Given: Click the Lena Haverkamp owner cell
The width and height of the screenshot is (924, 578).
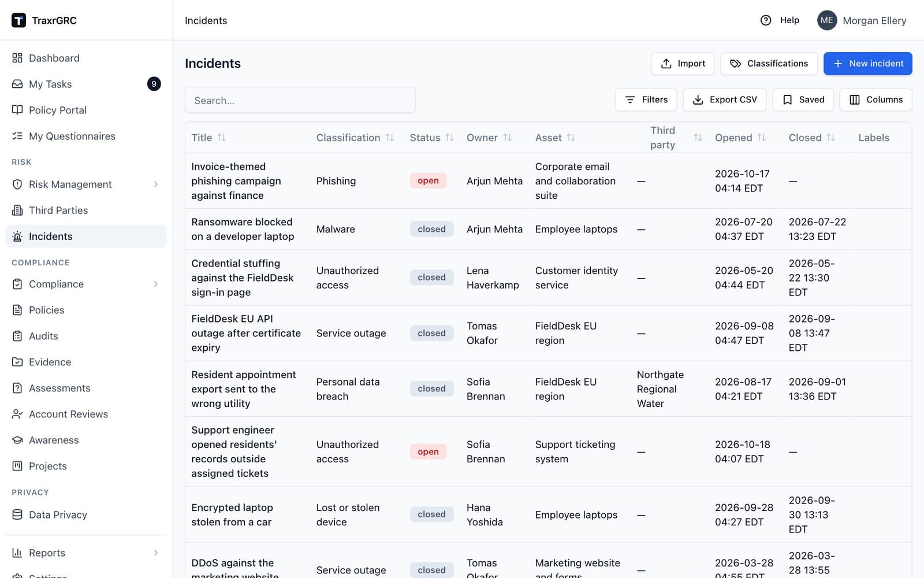Looking at the screenshot, I should (493, 277).
